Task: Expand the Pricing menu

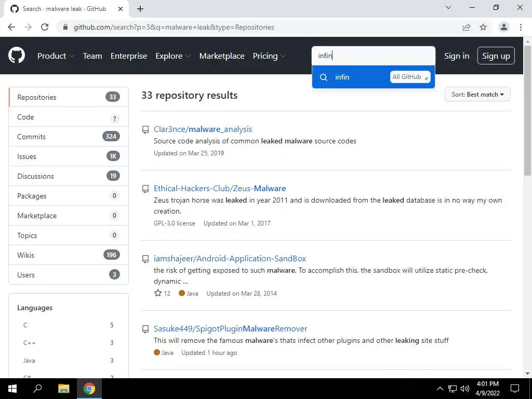Action: [x=269, y=56]
